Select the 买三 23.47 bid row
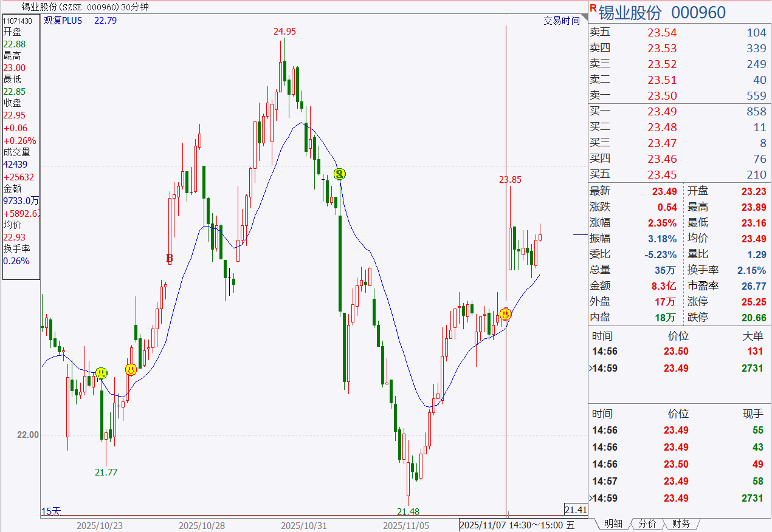This screenshot has width=772, height=532. pos(680,143)
